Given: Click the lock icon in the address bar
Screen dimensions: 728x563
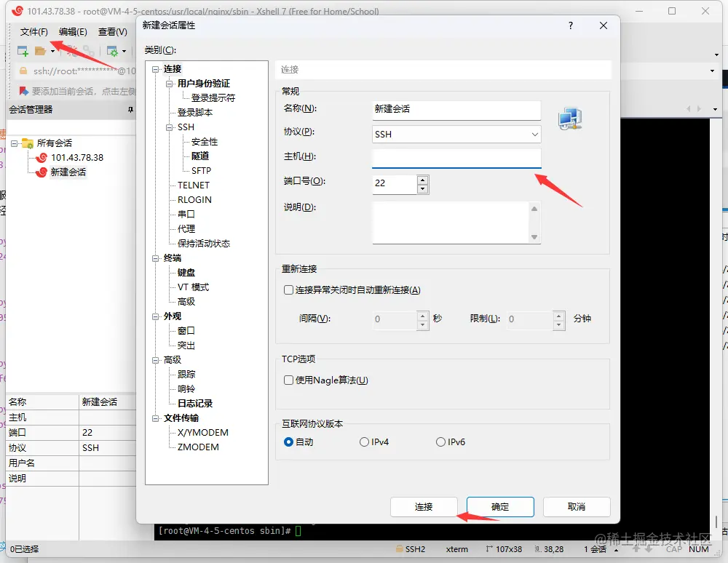Looking at the screenshot, I should click(24, 71).
